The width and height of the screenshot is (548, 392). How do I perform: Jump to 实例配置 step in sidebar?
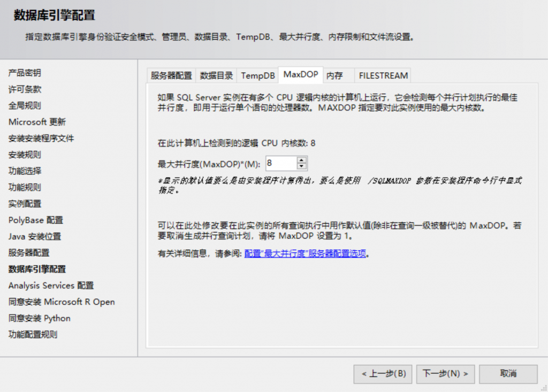pos(25,204)
